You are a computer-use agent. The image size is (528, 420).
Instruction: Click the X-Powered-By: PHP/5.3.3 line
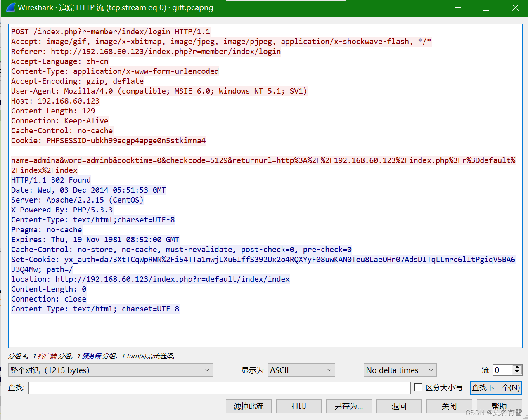(x=62, y=210)
